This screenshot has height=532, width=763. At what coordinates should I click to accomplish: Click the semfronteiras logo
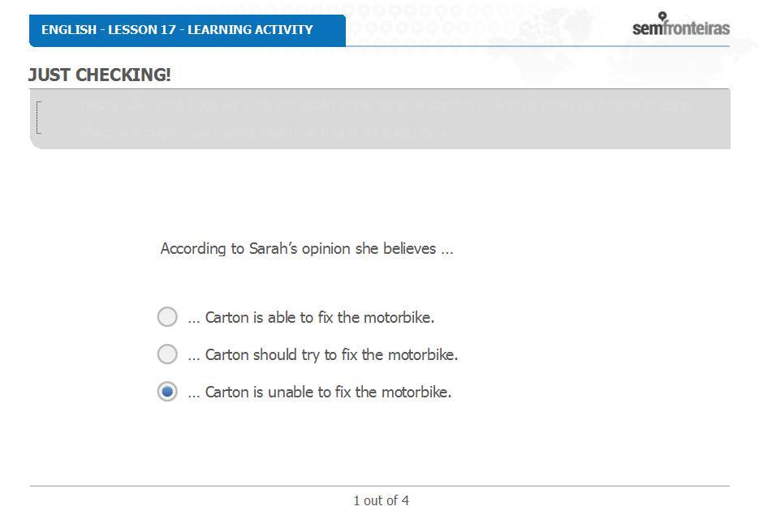coord(681,25)
